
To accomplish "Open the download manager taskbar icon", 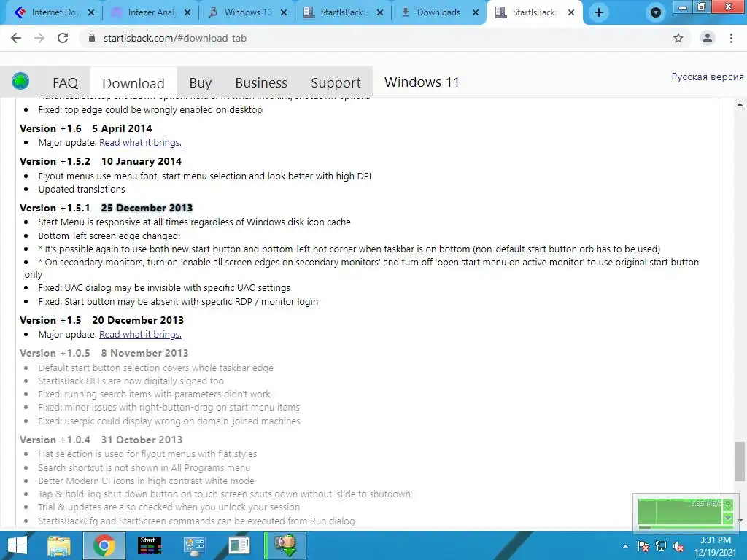I will [285, 545].
